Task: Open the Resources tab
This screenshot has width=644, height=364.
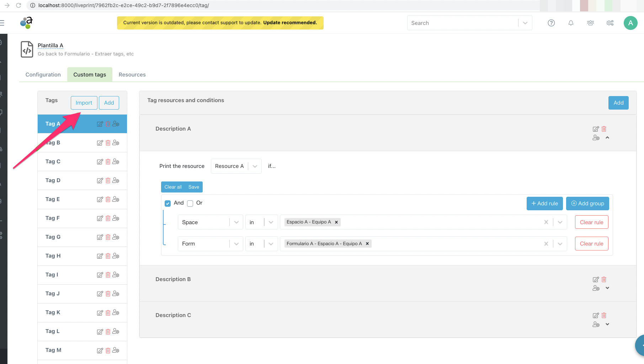Action: point(132,75)
